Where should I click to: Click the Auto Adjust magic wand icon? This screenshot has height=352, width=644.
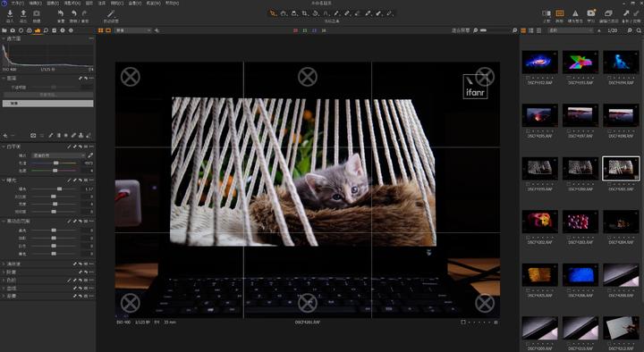click(x=111, y=13)
